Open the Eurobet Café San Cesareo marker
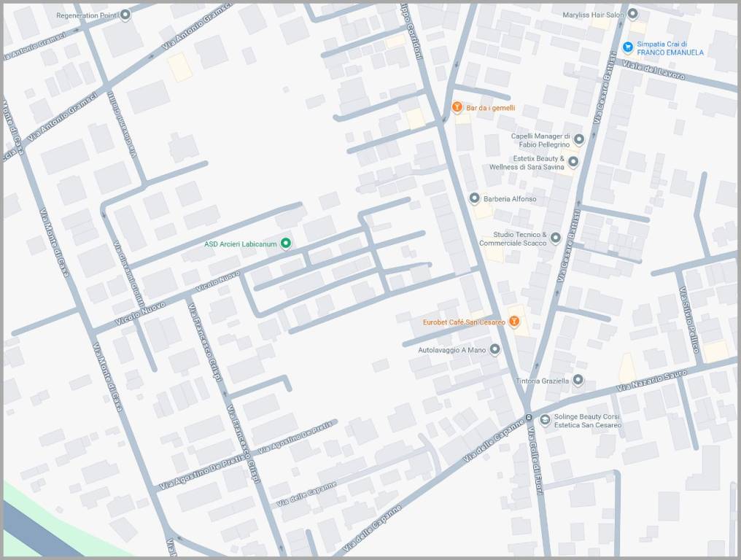Image resolution: width=741 pixels, height=560 pixels. [514, 322]
